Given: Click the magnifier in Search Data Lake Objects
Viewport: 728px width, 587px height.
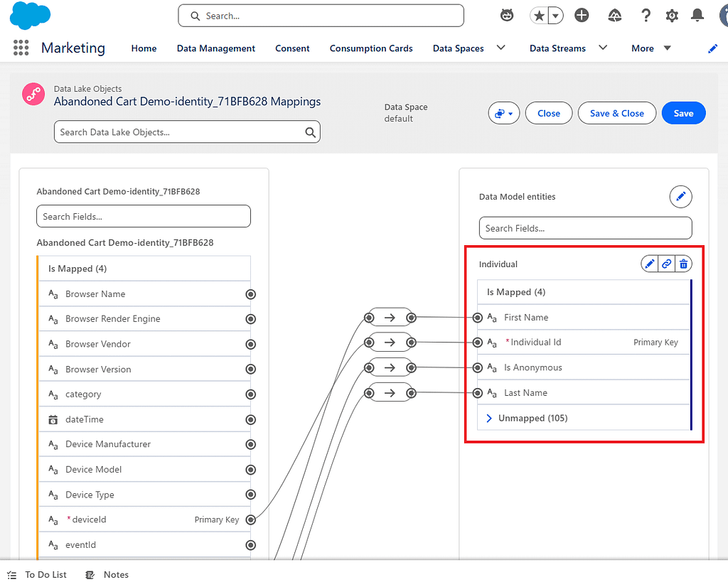Looking at the screenshot, I should click(310, 132).
